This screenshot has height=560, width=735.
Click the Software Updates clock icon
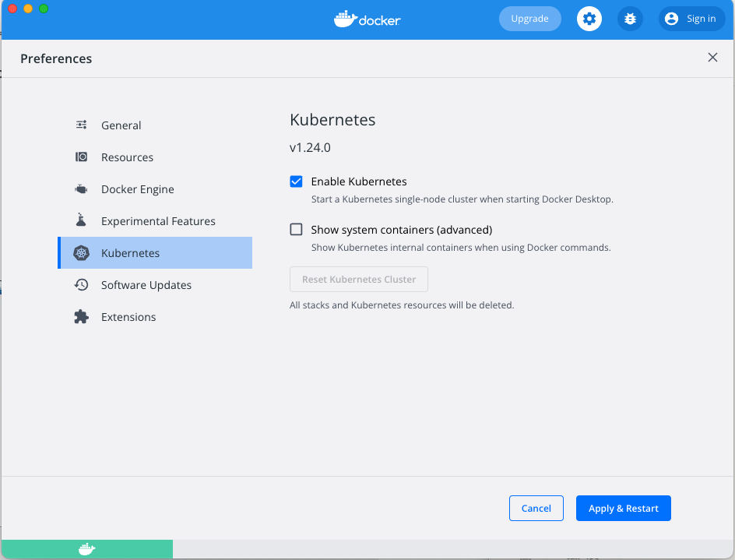(81, 284)
